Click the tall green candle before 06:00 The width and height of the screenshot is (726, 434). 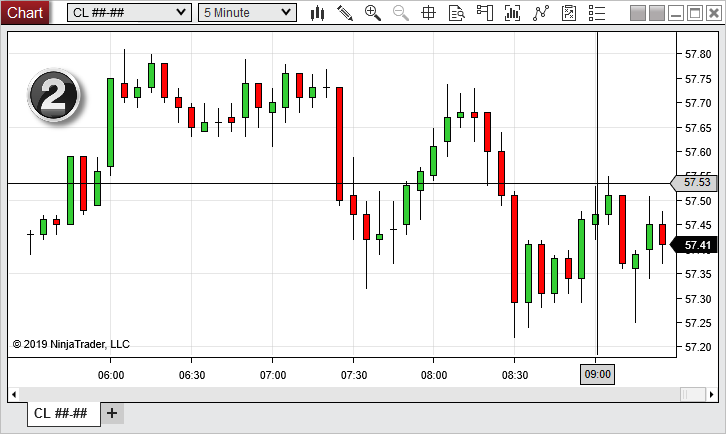point(70,190)
